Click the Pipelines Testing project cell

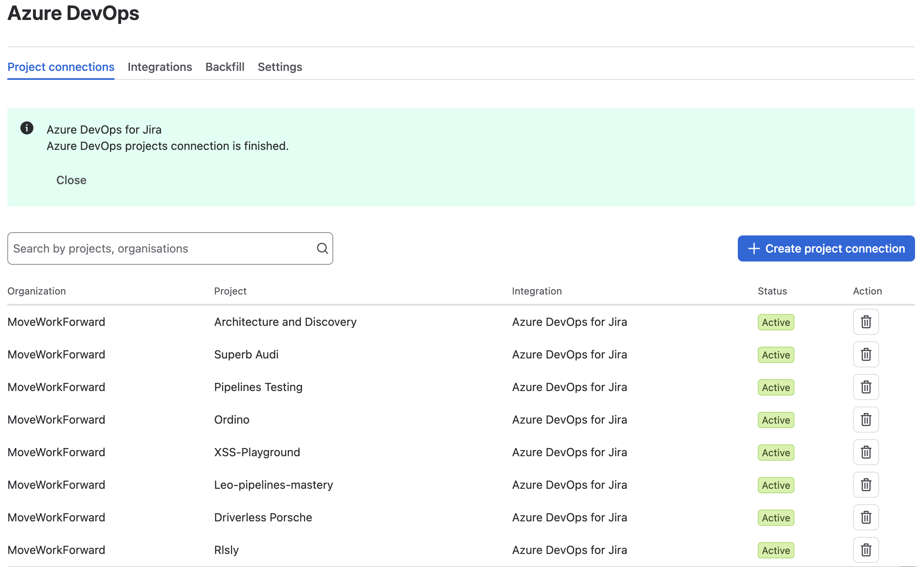coord(258,387)
